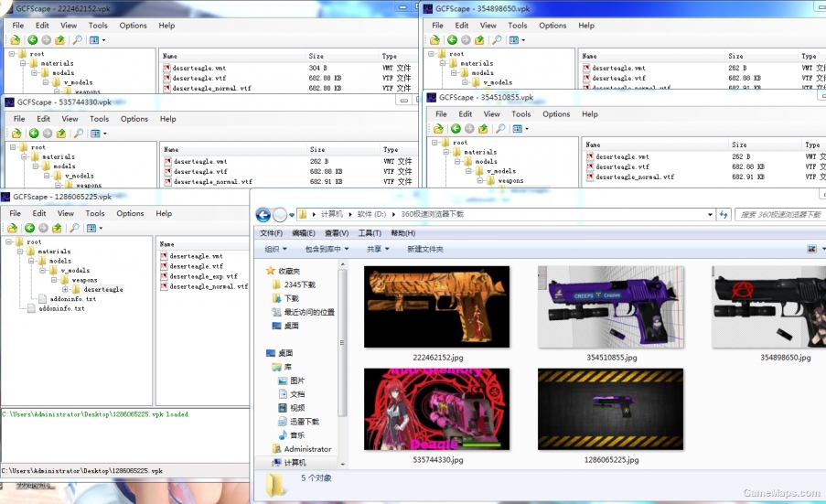Click Explorer view mode icon at right
The height and width of the screenshot is (504, 826).
point(811,249)
